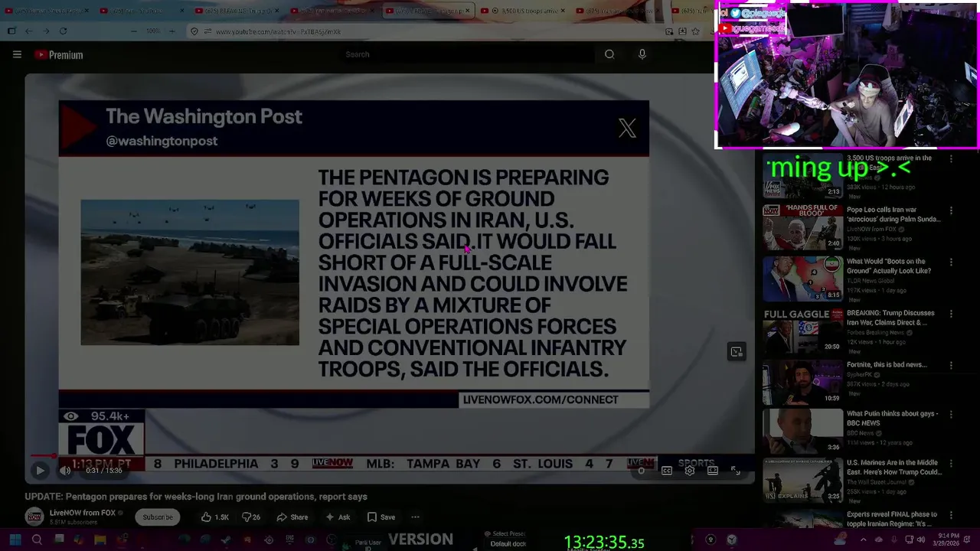Go forward with the browser forward arrow
The width and height of the screenshot is (980, 551).
coord(46,31)
